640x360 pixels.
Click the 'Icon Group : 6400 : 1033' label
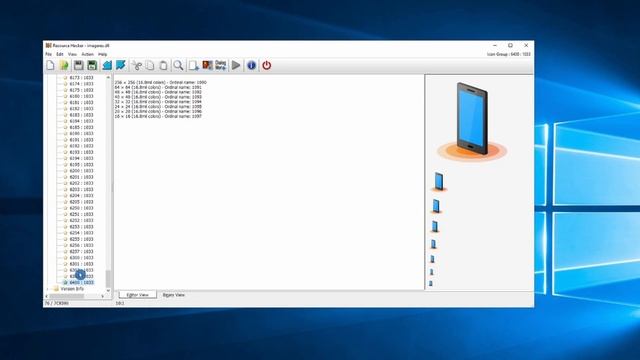(x=509, y=54)
